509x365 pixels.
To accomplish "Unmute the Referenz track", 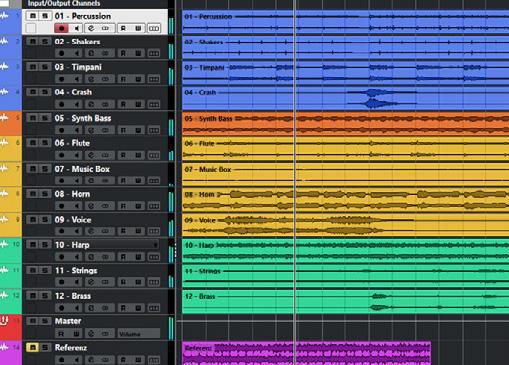I will 33,347.
